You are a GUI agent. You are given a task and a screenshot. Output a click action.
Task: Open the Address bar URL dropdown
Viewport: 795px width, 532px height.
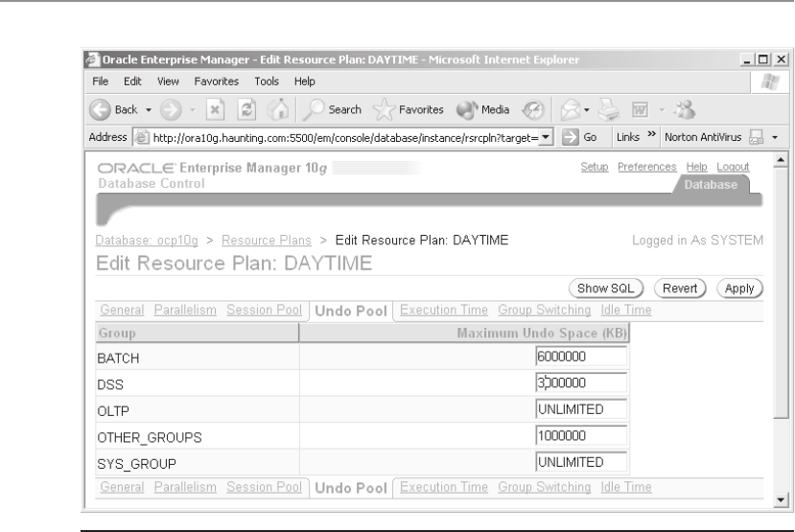click(x=546, y=137)
